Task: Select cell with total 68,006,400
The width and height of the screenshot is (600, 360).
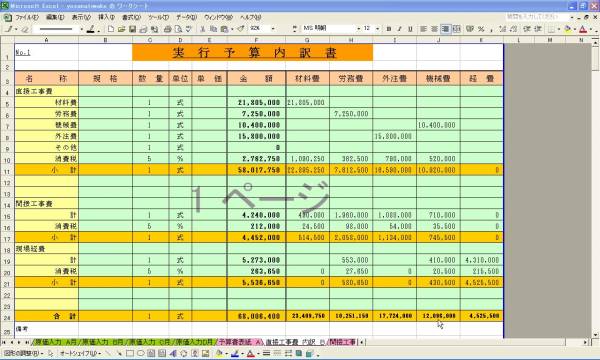Action: pos(256,316)
